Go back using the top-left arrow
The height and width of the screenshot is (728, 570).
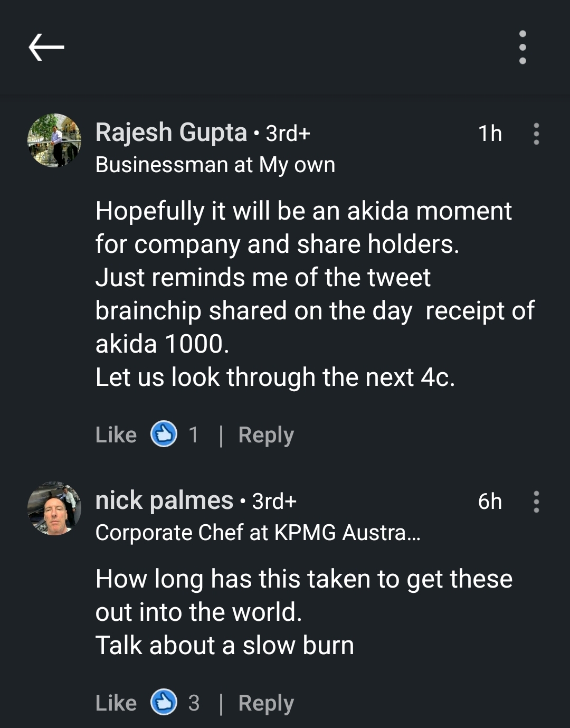tap(46, 47)
